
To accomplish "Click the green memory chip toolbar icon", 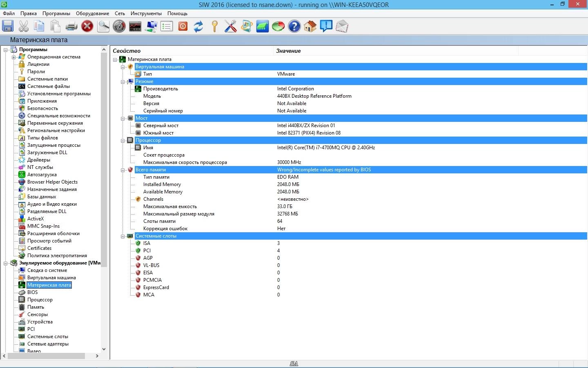I will tap(262, 26).
